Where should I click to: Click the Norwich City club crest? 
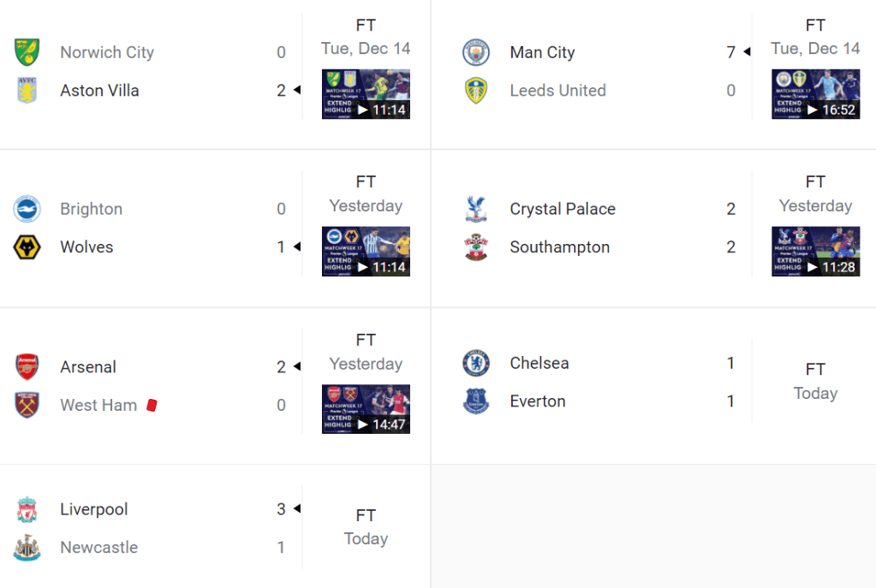(27, 52)
